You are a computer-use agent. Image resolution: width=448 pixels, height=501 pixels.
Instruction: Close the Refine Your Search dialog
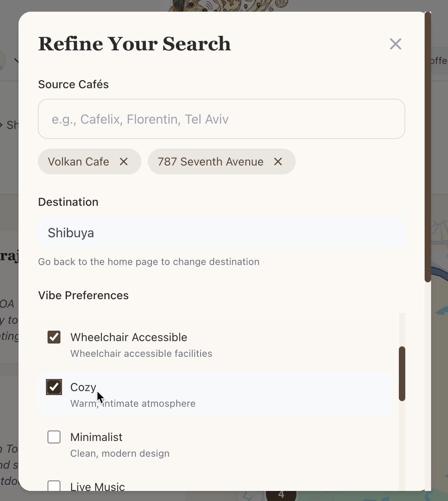[x=396, y=44]
